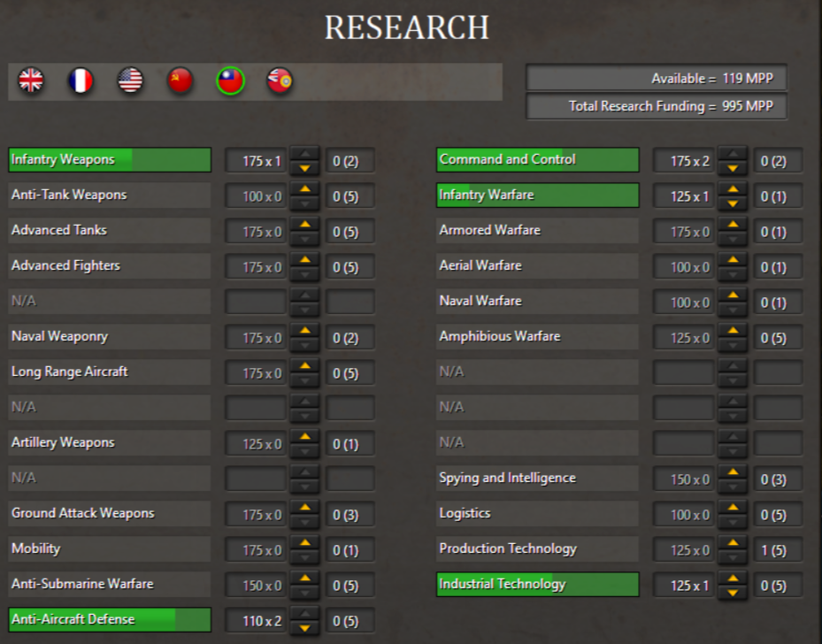Viewport: 822px width, 644px height.
Task: Select the Advanced Fighters research category
Action: click(x=110, y=265)
